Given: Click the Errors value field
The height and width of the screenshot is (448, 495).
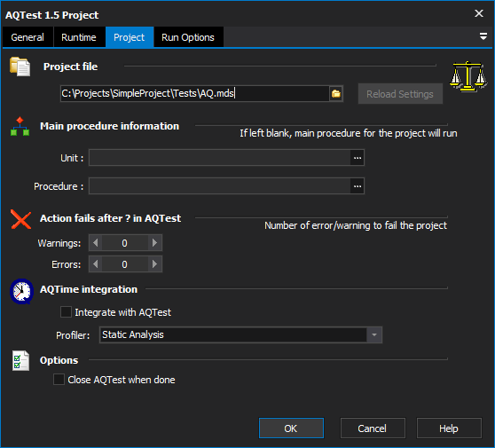Looking at the screenshot, I should pyautogui.click(x=125, y=264).
